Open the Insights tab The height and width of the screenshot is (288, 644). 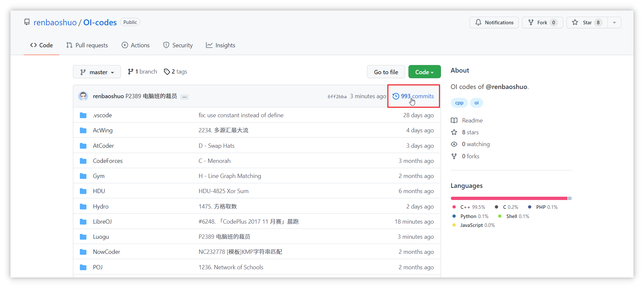pos(220,45)
